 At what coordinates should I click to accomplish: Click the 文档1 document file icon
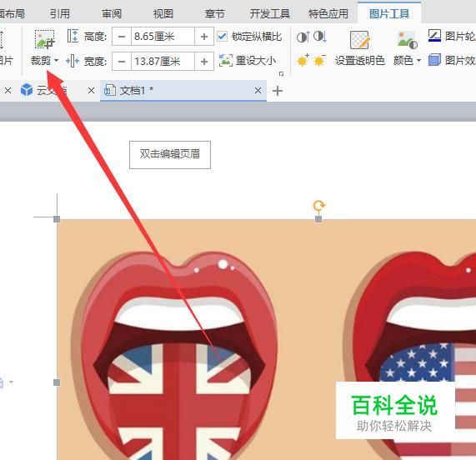click(109, 91)
